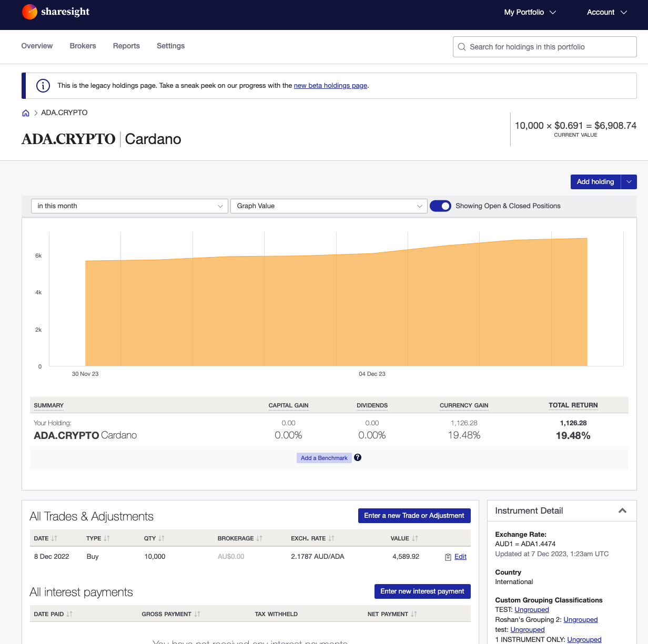Click the 30 Nov 23 axis label
The height and width of the screenshot is (644, 648).
coord(85,374)
